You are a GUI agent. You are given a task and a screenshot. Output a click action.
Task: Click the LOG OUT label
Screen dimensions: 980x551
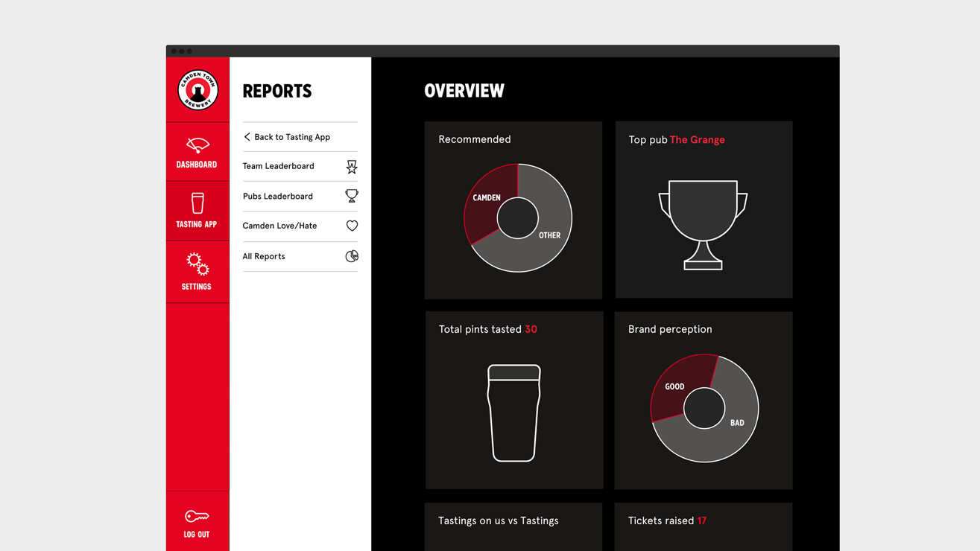point(197,535)
